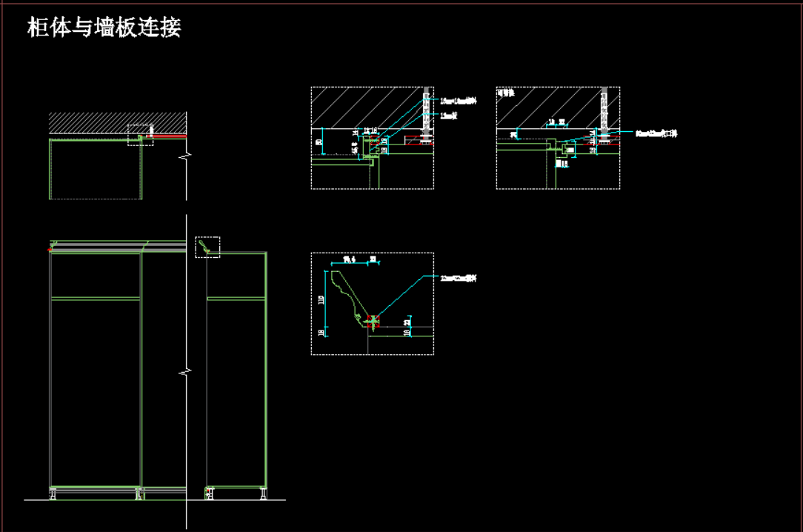
Task: Click the small note text inside right detail's top-left
Action: [504, 93]
